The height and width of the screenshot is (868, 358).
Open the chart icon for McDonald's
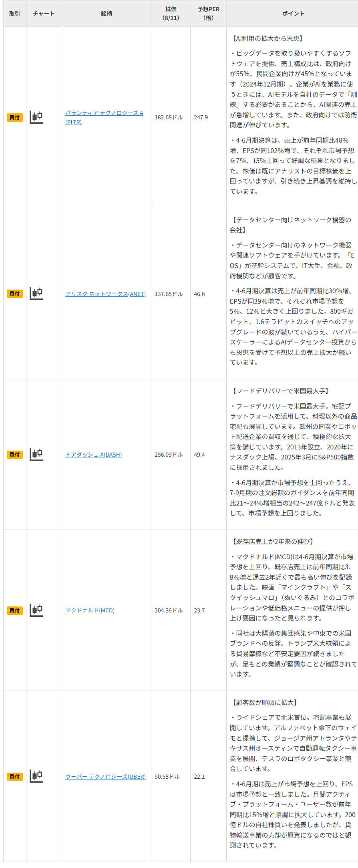pyautogui.click(x=36, y=610)
